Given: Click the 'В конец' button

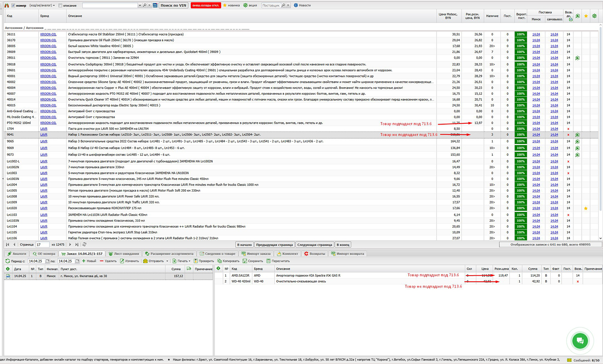Looking at the screenshot, I should 343,245.
